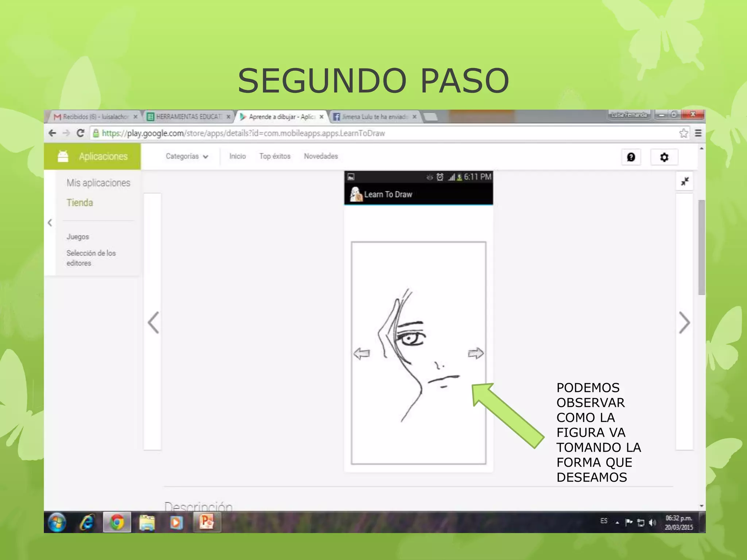Show next screenshot with right chevron
Viewport: 747px width, 560px height.
pyautogui.click(x=684, y=322)
